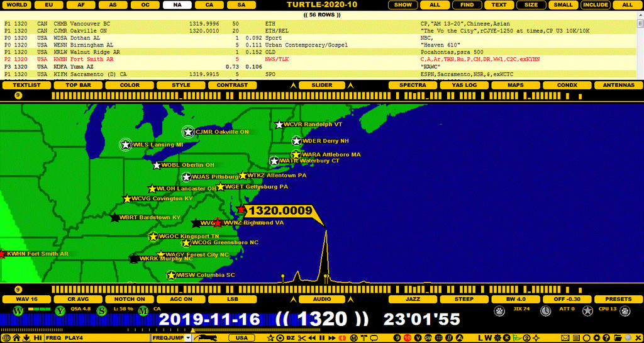Open the settings gear icon
The width and height of the screenshot is (644, 343).
596,338
